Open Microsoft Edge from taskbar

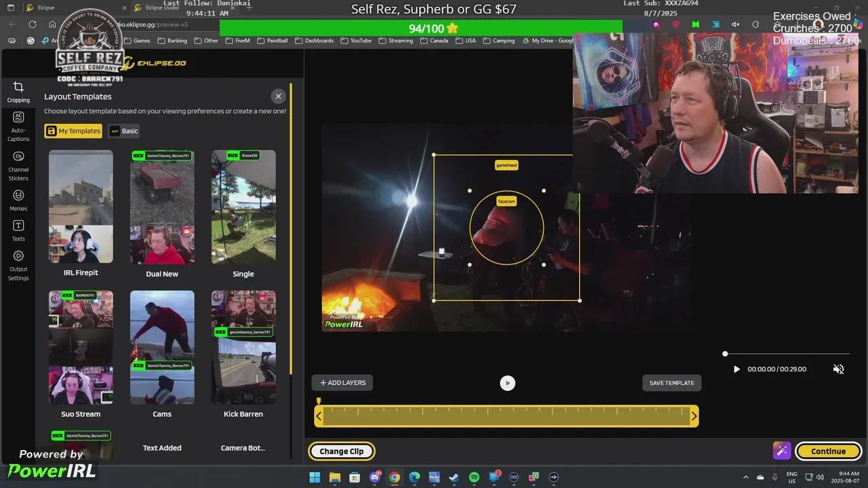coord(414,477)
